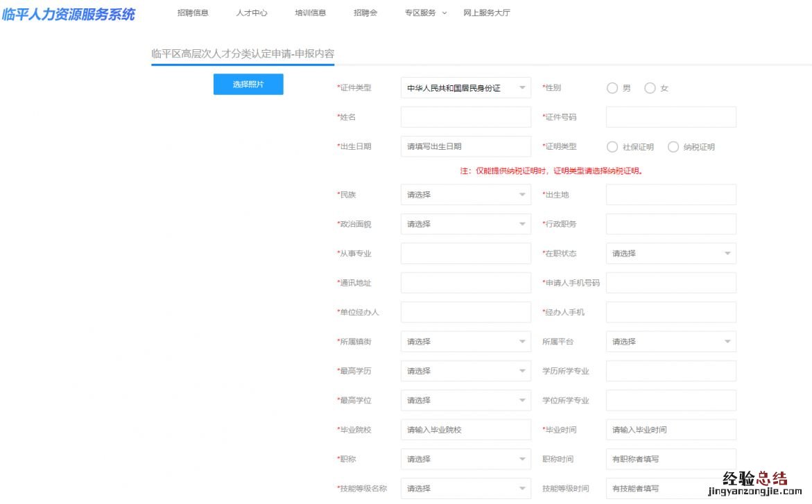Select the 女 gender radio button
The image size is (812, 504).
650,88
